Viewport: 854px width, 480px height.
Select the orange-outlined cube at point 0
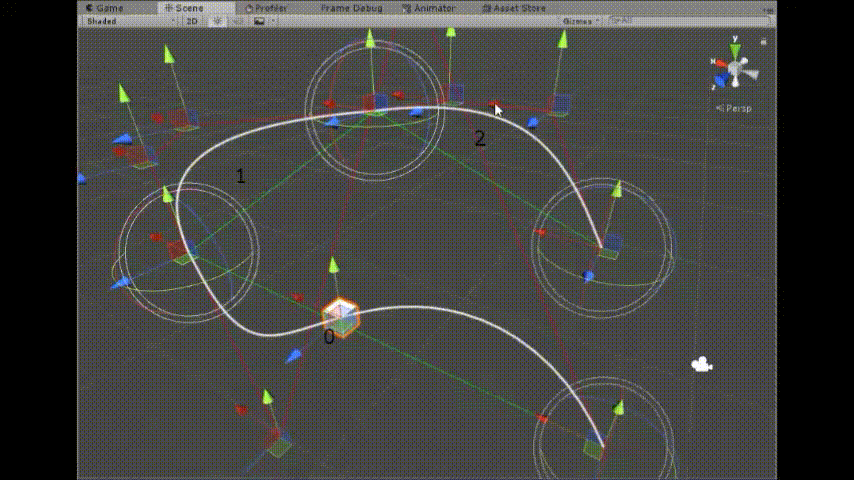coord(340,317)
